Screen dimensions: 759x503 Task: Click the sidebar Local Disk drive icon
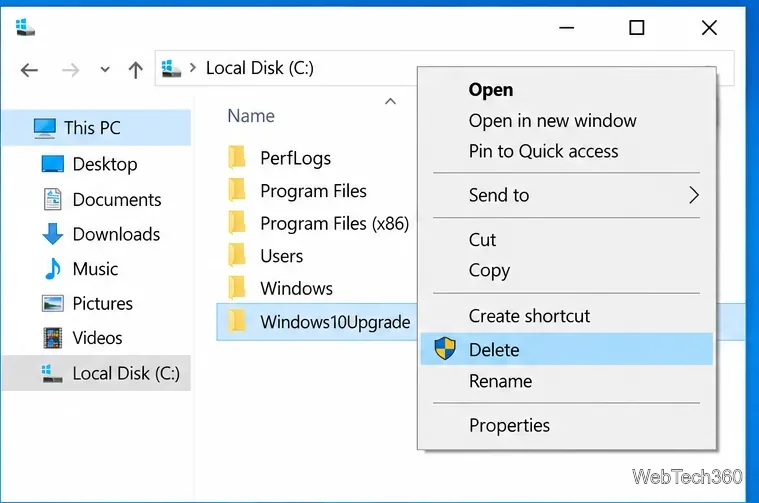point(52,373)
